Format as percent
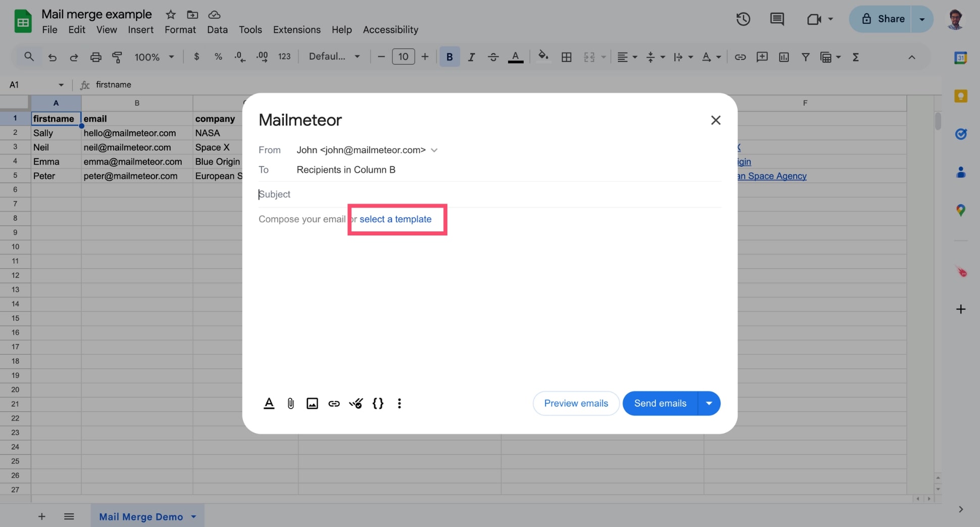Image resolution: width=980 pixels, height=527 pixels. [218, 57]
